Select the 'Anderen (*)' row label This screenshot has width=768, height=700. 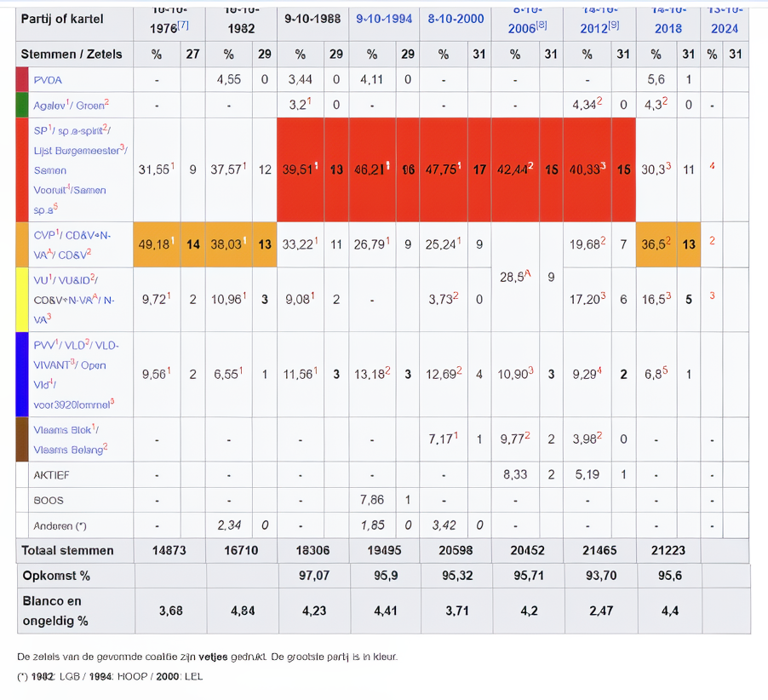[81, 526]
